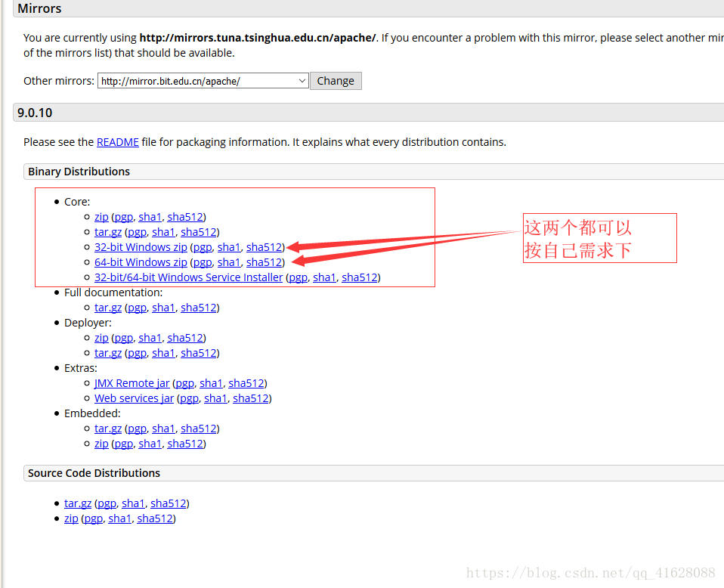Open Windows Service Installer pgp link

tap(299, 277)
